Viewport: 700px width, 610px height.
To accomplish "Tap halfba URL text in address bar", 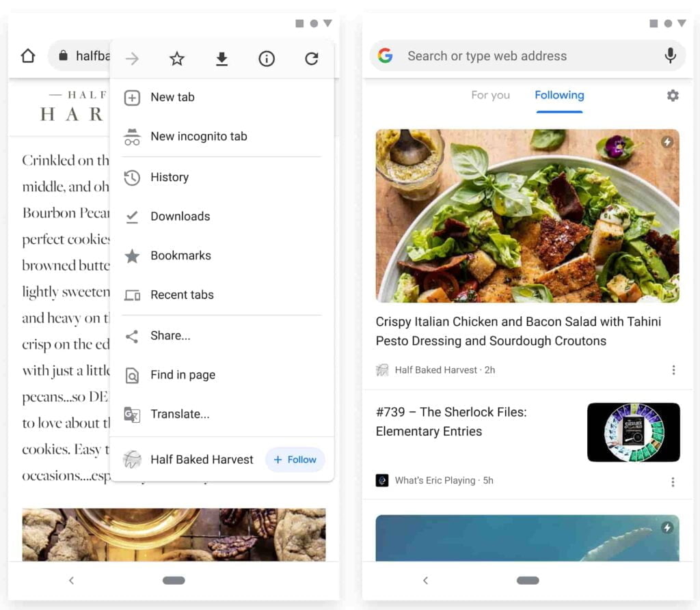I will click(x=93, y=56).
